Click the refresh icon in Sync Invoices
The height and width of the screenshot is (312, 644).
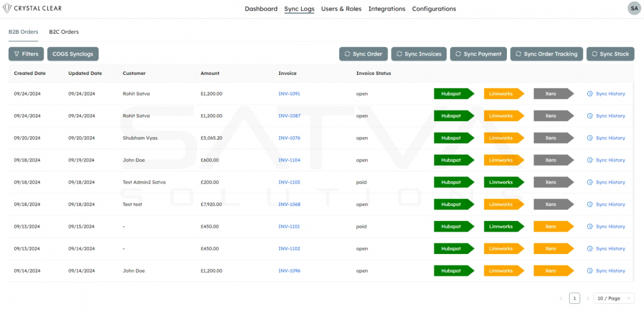click(x=399, y=54)
